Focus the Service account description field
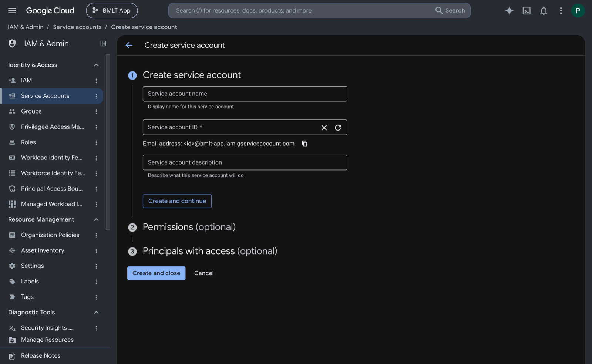The width and height of the screenshot is (592, 364). click(245, 162)
